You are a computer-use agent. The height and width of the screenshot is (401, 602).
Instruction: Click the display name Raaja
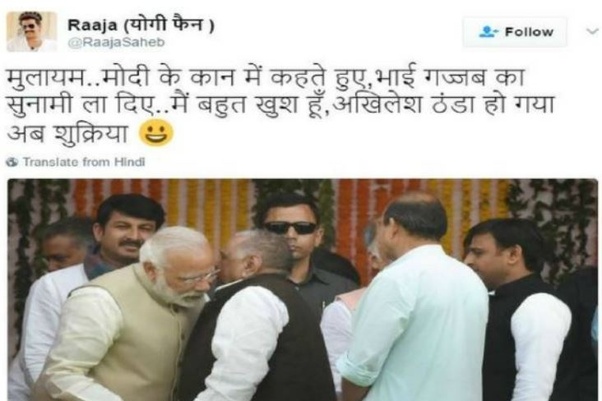92,26
